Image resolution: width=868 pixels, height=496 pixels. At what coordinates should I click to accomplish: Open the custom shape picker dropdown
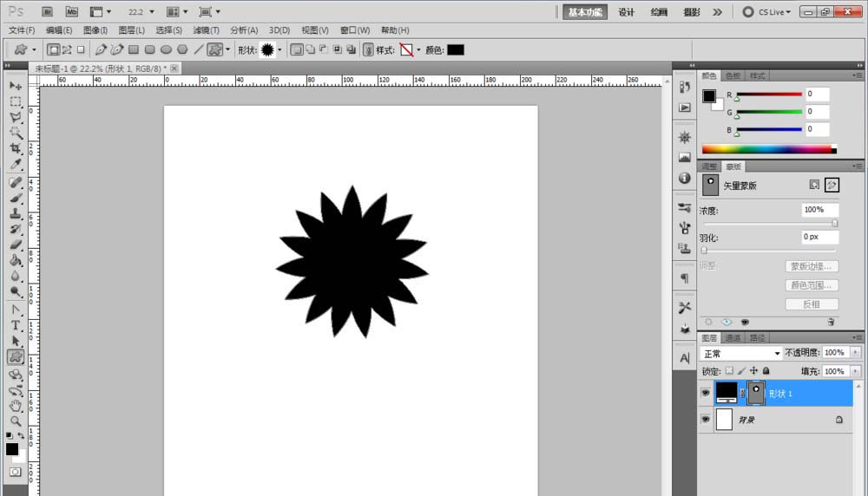click(279, 50)
